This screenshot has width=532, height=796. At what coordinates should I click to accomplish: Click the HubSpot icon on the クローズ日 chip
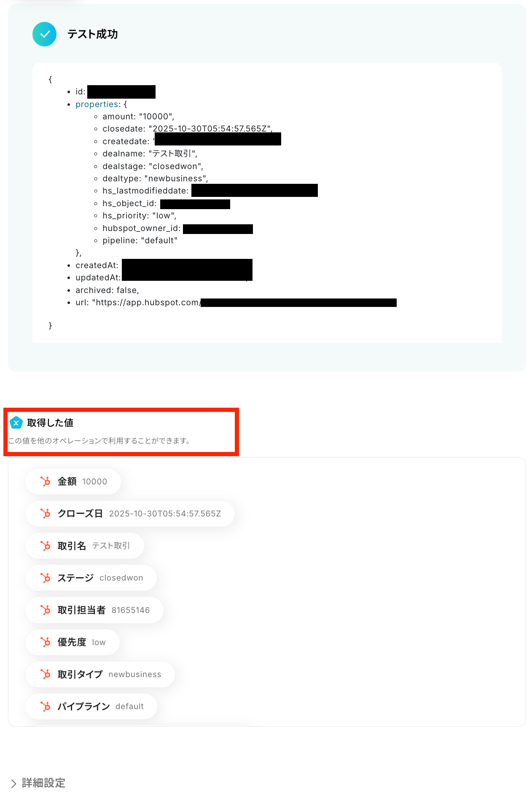45,514
